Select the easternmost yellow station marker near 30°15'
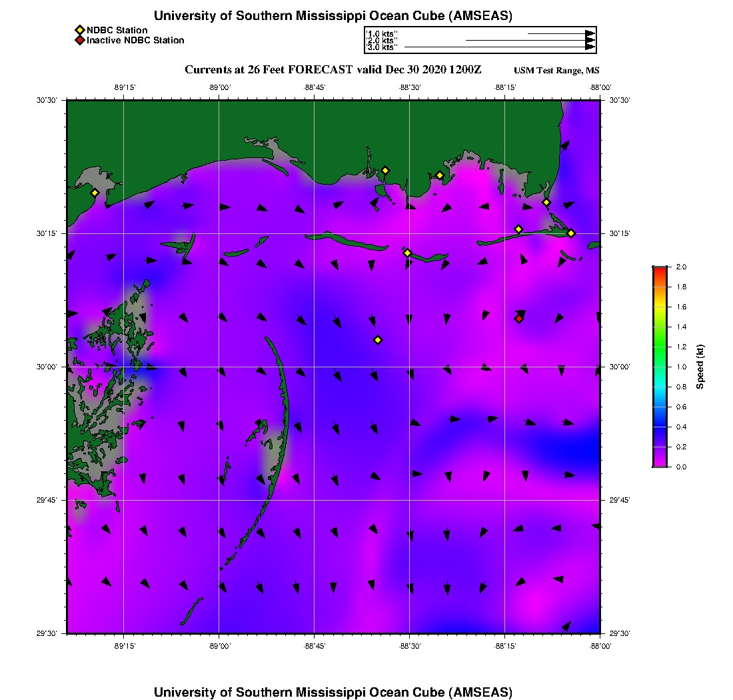 pos(571,233)
